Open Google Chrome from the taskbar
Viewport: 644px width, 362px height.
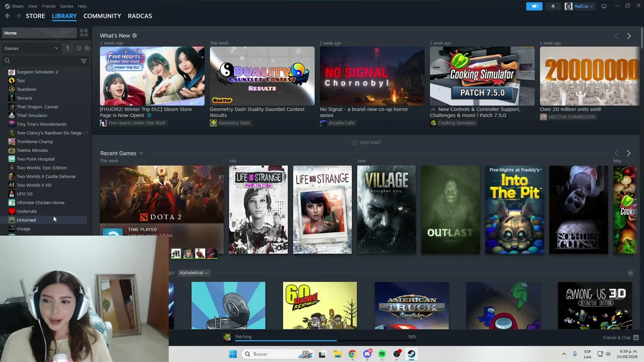pos(352,354)
